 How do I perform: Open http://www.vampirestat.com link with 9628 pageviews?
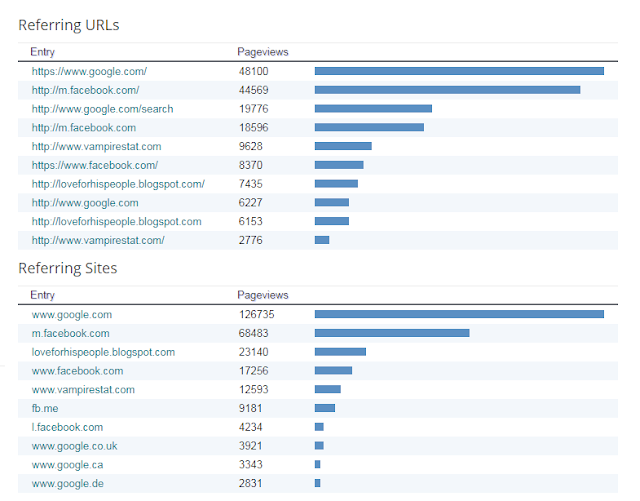(96, 147)
